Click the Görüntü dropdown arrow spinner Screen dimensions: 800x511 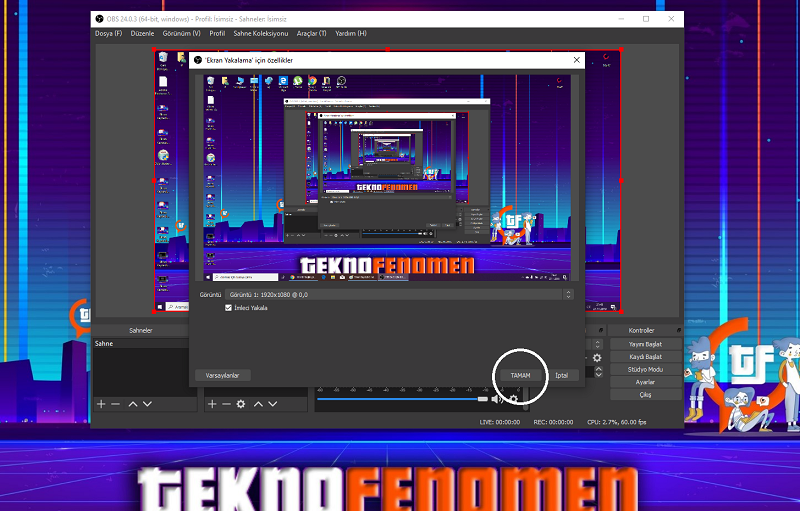point(568,294)
